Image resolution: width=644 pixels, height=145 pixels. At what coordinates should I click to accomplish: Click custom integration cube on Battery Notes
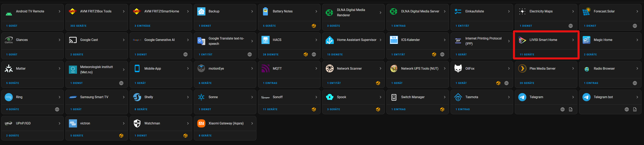pyautogui.click(x=314, y=26)
